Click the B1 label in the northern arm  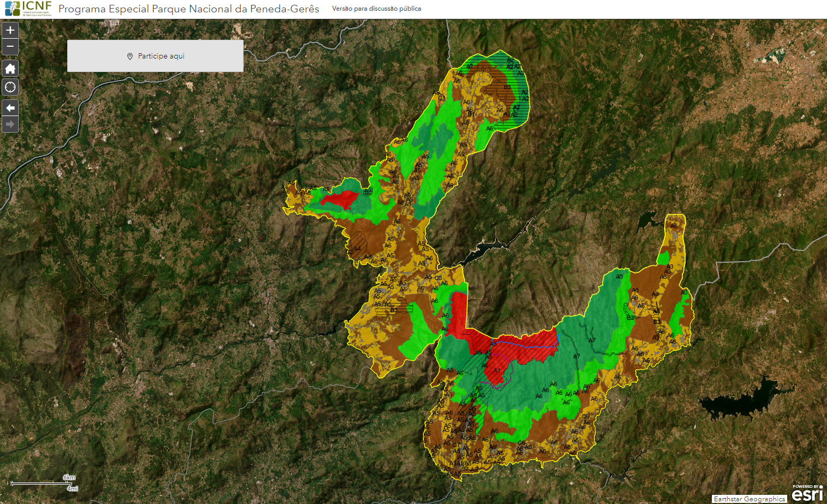470,114
